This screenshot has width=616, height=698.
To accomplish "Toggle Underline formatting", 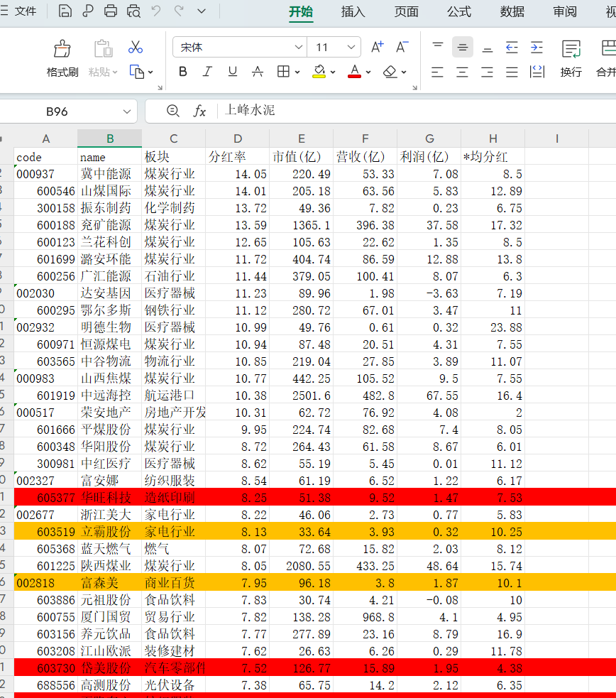I will [x=232, y=72].
